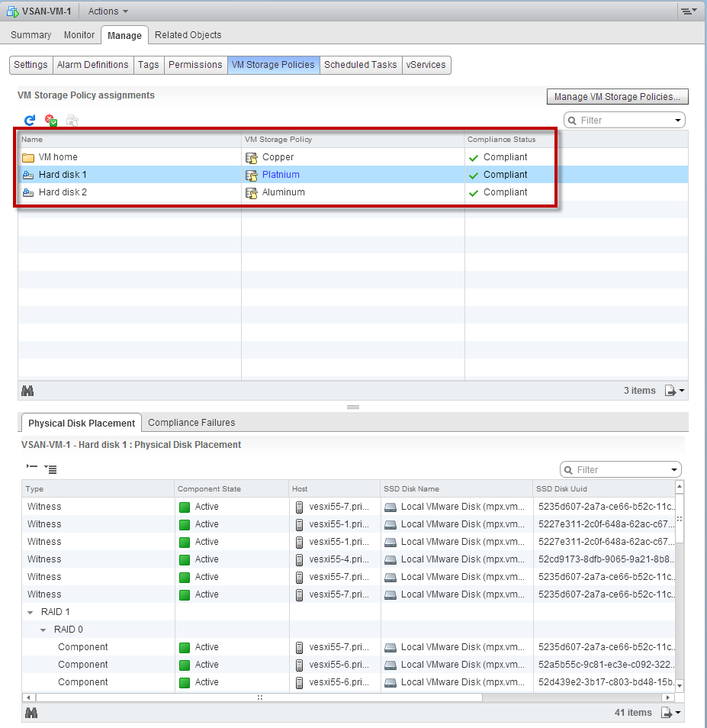
Task: Click the Manage VM Storage Policies button
Action: click(x=616, y=96)
